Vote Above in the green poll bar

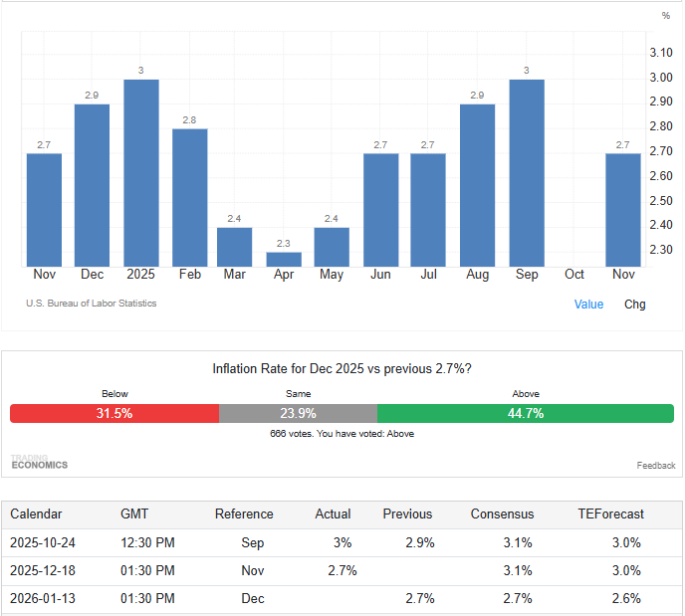[x=525, y=414]
